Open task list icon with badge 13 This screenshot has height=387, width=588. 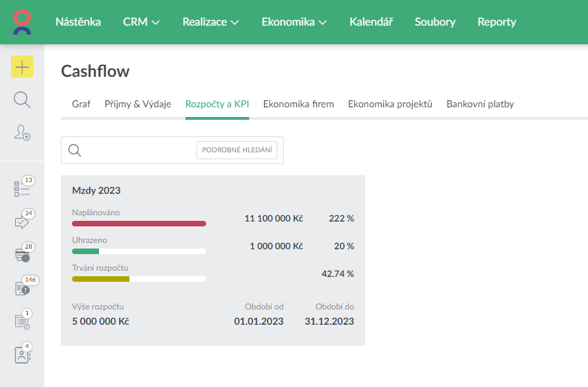(x=21, y=188)
